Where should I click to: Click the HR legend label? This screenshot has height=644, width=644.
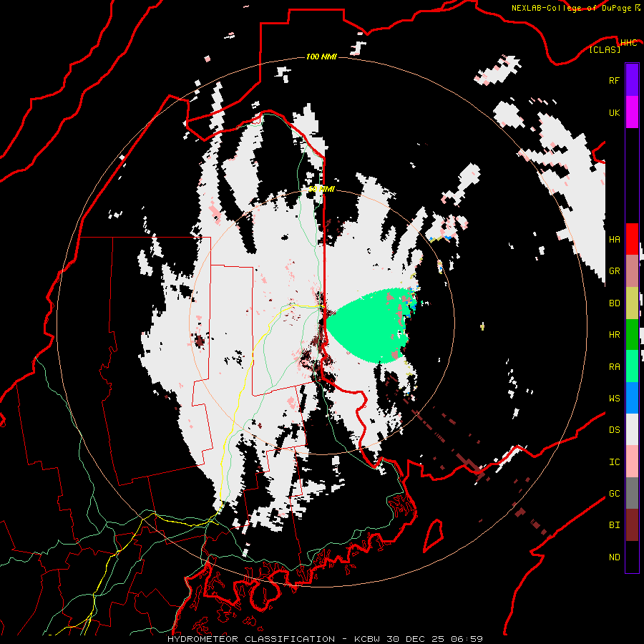(x=614, y=335)
